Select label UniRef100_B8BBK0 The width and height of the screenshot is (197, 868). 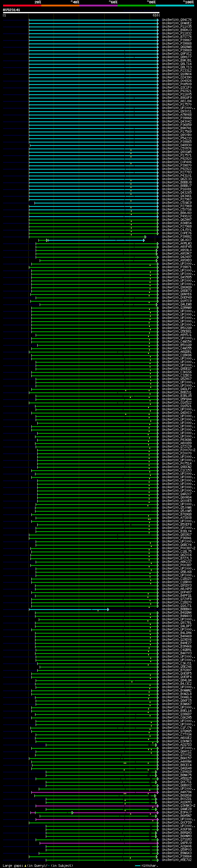(x=177, y=609)
